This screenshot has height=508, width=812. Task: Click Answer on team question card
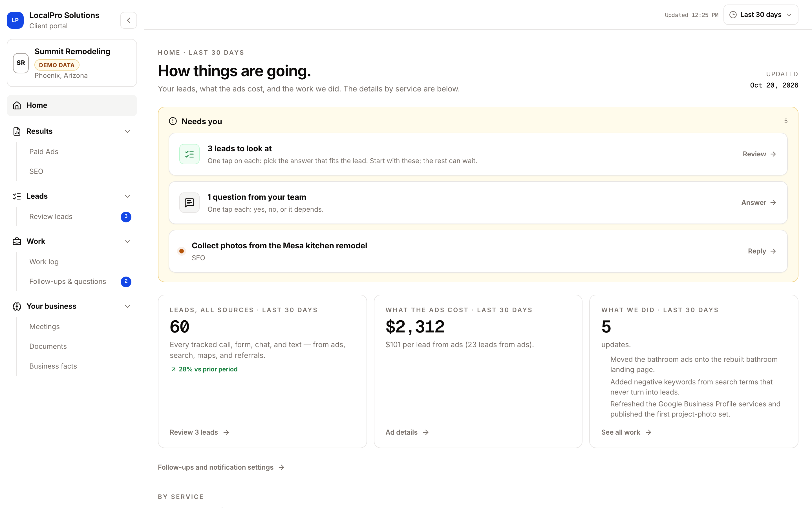pos(759,203)
